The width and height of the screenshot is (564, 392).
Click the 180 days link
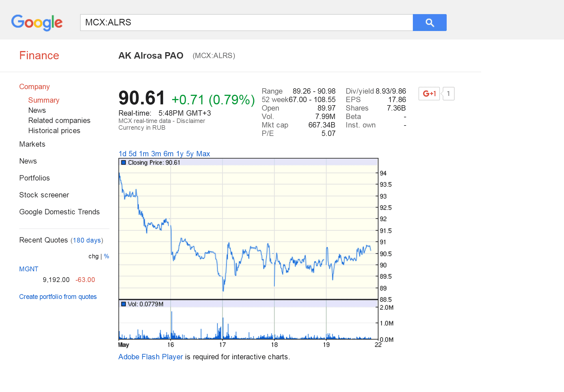click(x=87, y=240)
